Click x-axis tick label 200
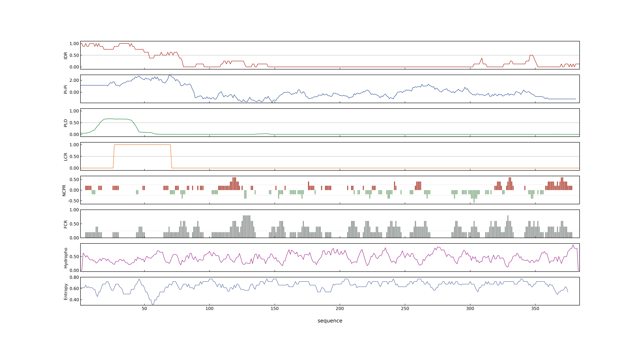This screenshot has width=644, height=343. coord(340,309)
